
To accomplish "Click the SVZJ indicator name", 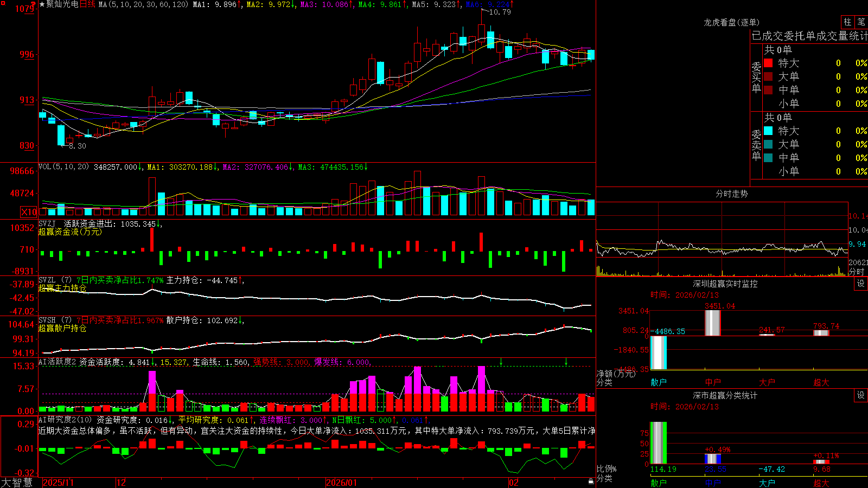I will (x=47, y=223).
